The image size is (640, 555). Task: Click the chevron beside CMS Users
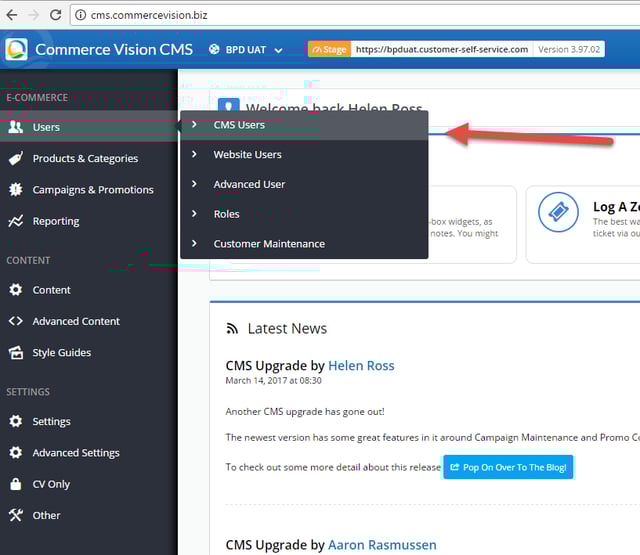(x=194, y=124)
